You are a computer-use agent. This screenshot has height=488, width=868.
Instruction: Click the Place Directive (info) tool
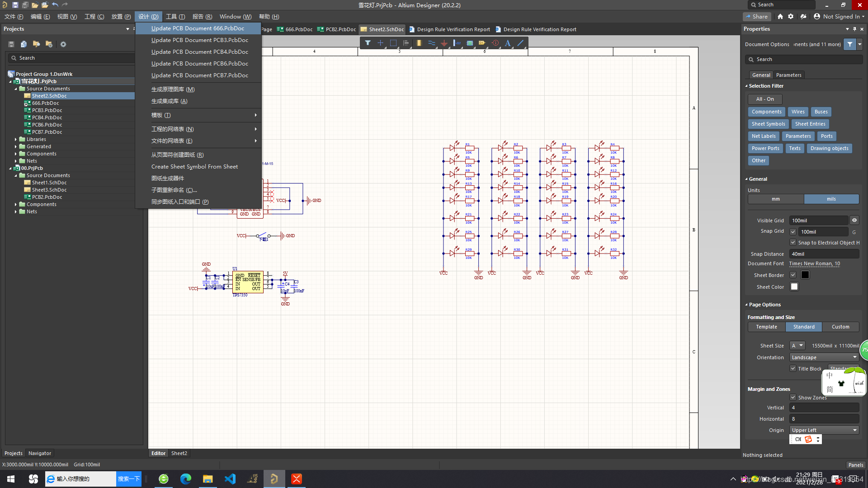[495, 43]
